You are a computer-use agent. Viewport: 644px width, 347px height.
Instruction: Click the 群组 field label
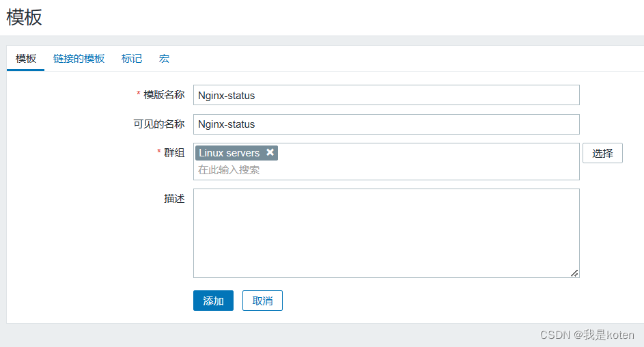click(x=174, y=152)
